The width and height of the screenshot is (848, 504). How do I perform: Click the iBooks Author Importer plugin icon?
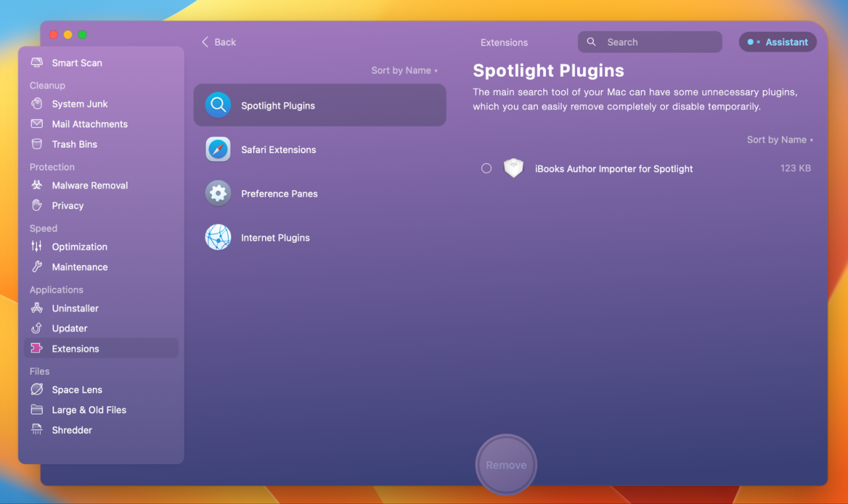tap(513, 168)
